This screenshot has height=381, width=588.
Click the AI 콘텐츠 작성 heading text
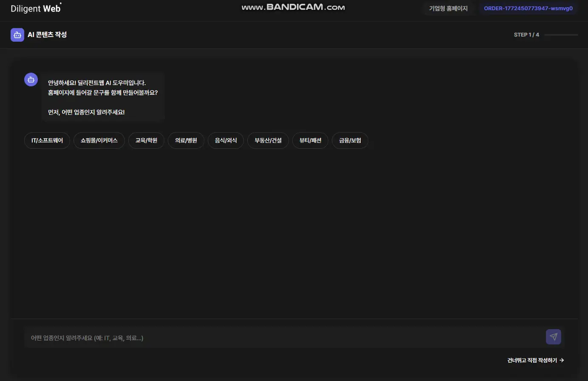[47, 35]
